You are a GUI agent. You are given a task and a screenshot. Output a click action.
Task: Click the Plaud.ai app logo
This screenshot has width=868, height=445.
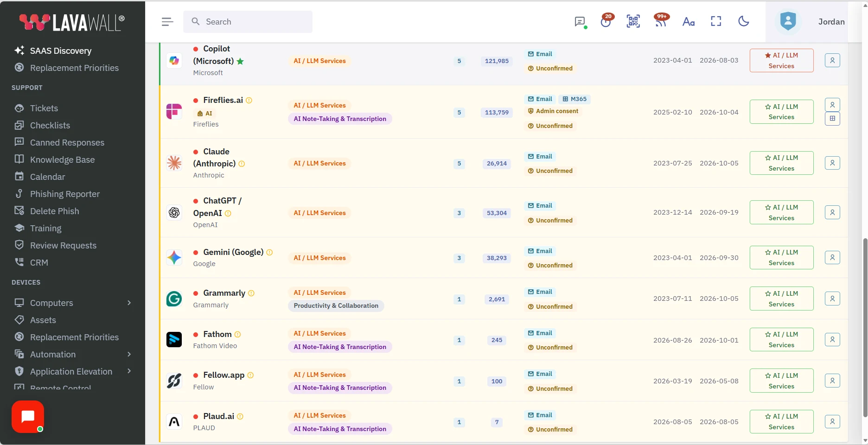click(x=174, y=422)
